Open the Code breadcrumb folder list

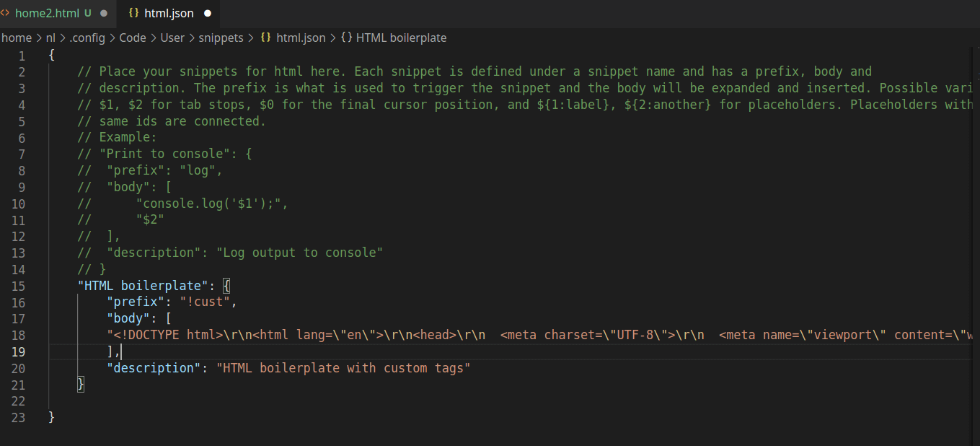133,38
